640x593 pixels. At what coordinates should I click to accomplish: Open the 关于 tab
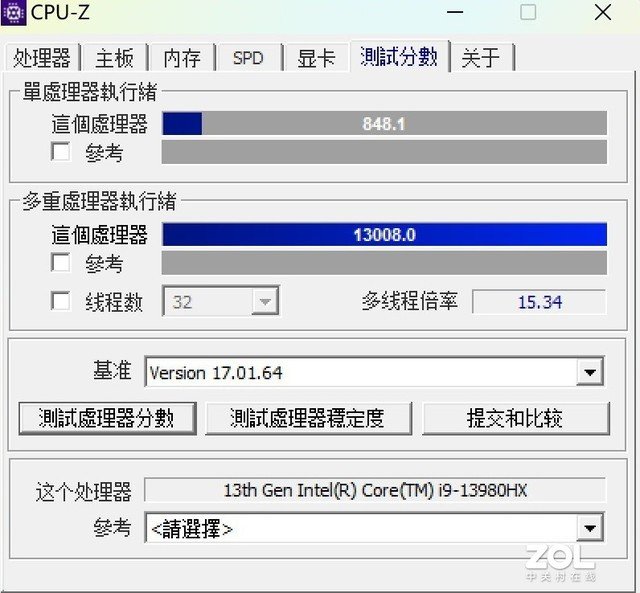[x=481, y=58]
